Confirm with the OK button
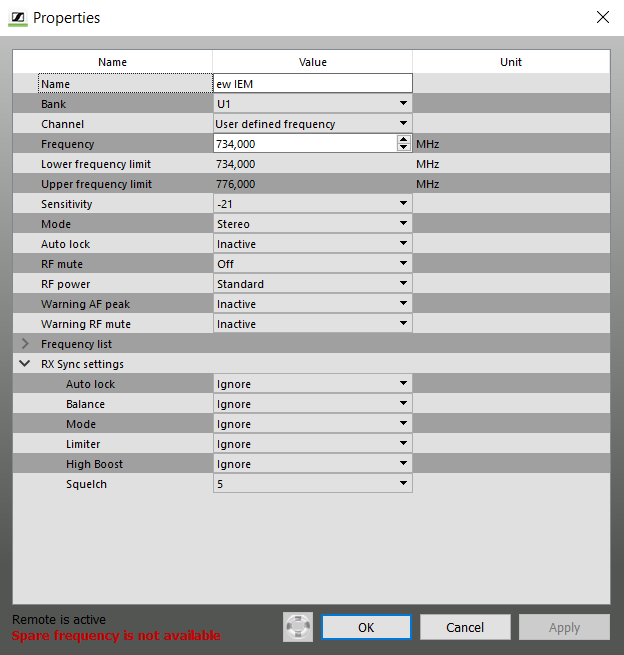The width and height of the screenshot is (624, 655). 366,627
